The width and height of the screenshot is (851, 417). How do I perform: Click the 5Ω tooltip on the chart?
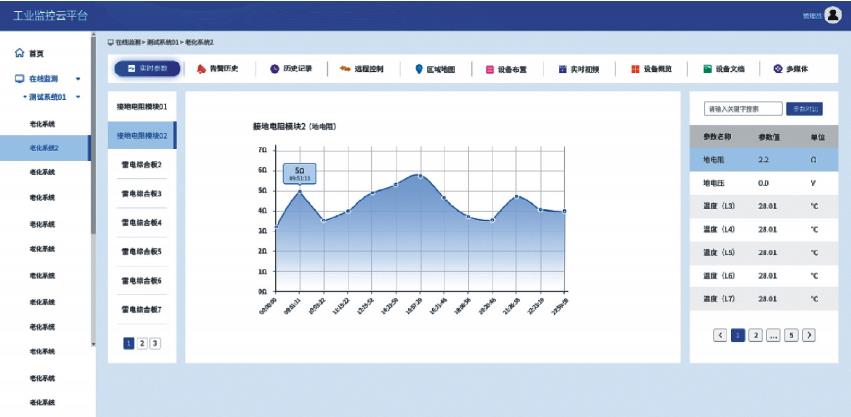point(300,173)
